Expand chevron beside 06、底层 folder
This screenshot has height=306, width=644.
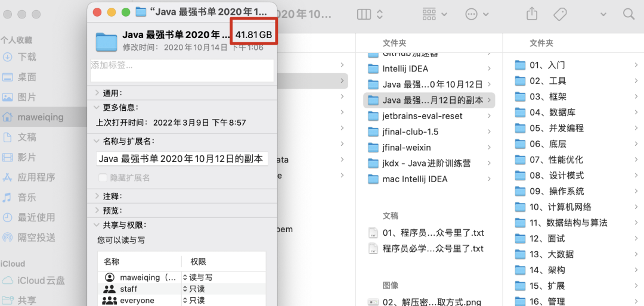[636, 144]
